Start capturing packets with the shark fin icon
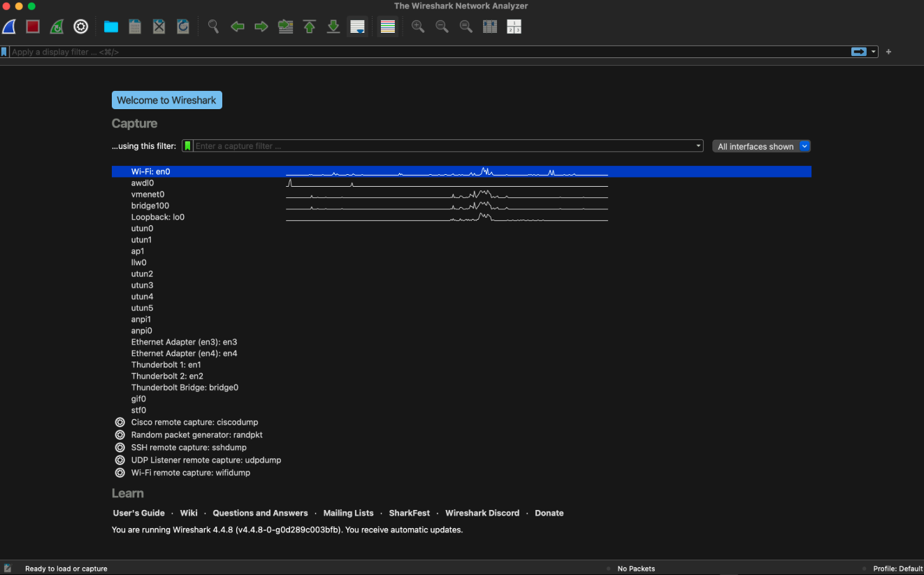The height and width of the screenshot is (575, 924). tap(9, 27)
